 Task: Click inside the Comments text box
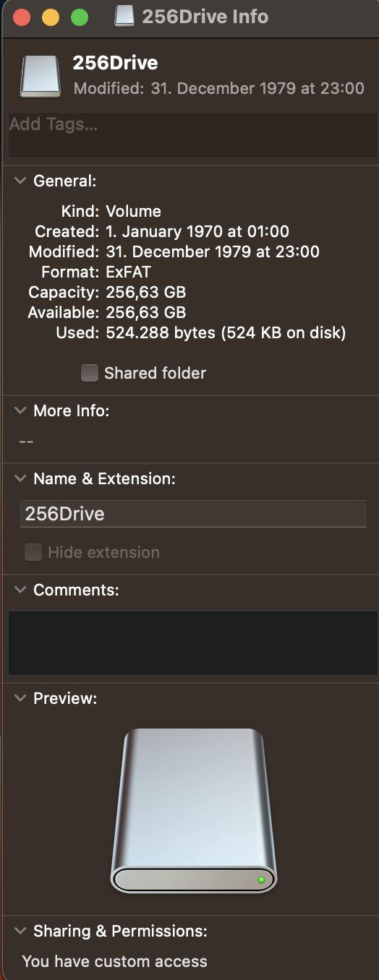192,643
